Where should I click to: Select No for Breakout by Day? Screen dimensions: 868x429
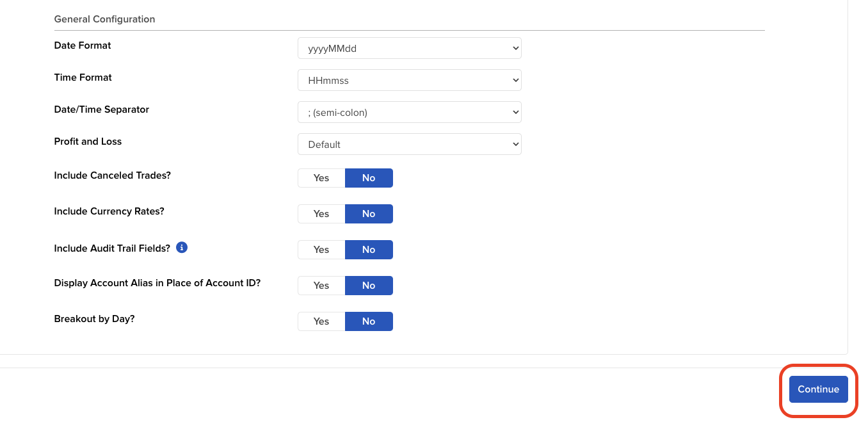(369, 321)
